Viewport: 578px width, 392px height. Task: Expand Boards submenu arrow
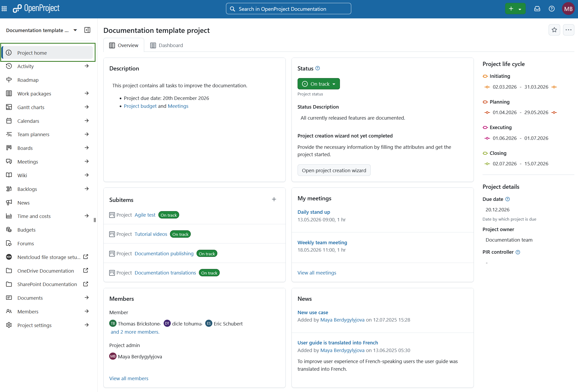click(x=87, y=148)
